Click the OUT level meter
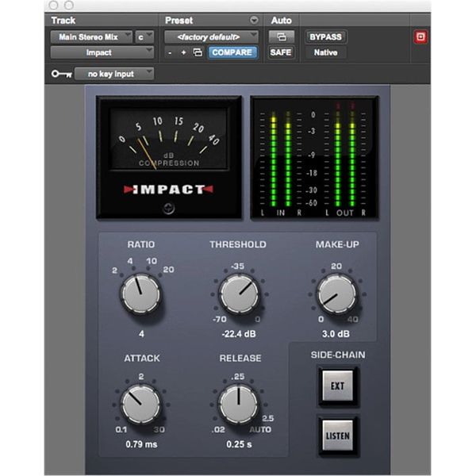 tap(344, 161)
